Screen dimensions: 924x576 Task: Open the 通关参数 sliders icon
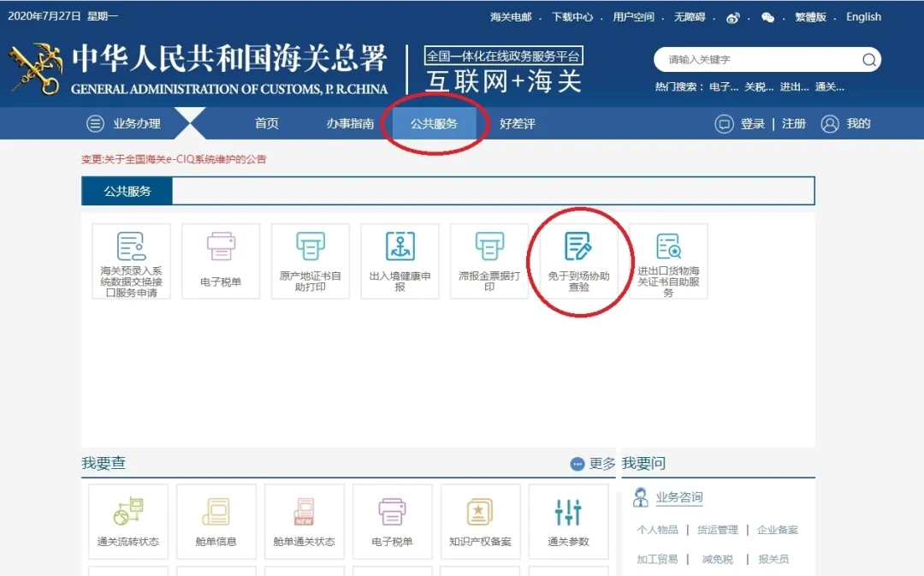point(568,513)
